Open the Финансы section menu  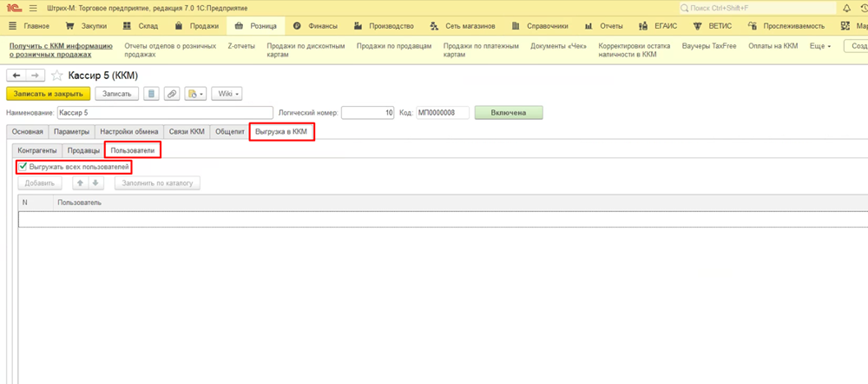[318, 26]
